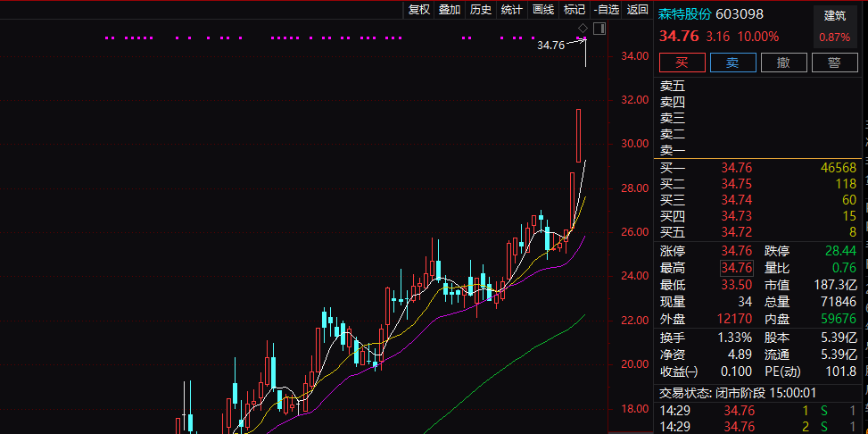The height and width of the screenshot is (434, 868).
Task: Click the red 买 buy button
Action: [682, 63]
